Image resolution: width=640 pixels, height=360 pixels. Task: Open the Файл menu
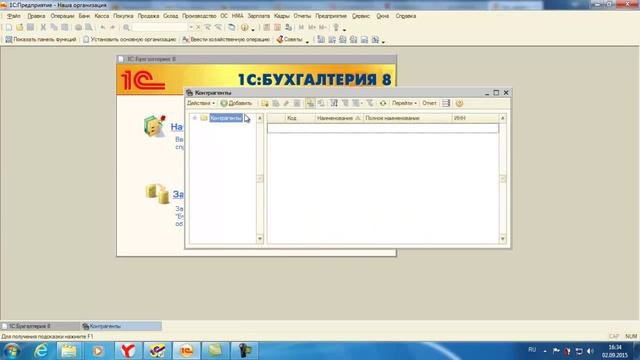click(13, 16)
